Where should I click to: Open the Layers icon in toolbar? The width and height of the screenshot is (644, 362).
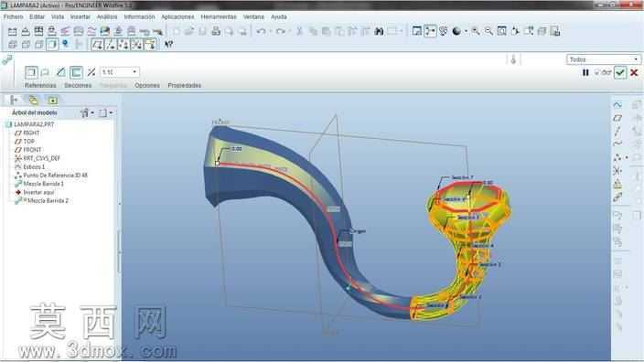pos(542,31)
